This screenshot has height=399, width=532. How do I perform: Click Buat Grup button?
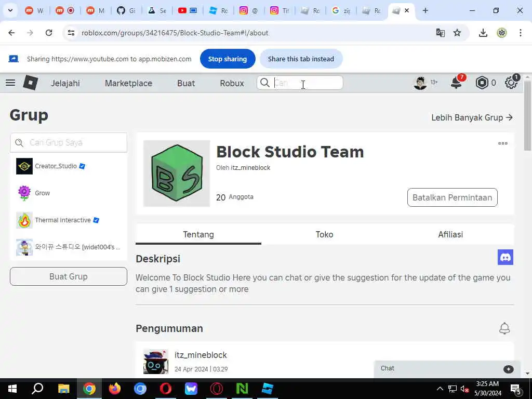(x=69, y=276)
